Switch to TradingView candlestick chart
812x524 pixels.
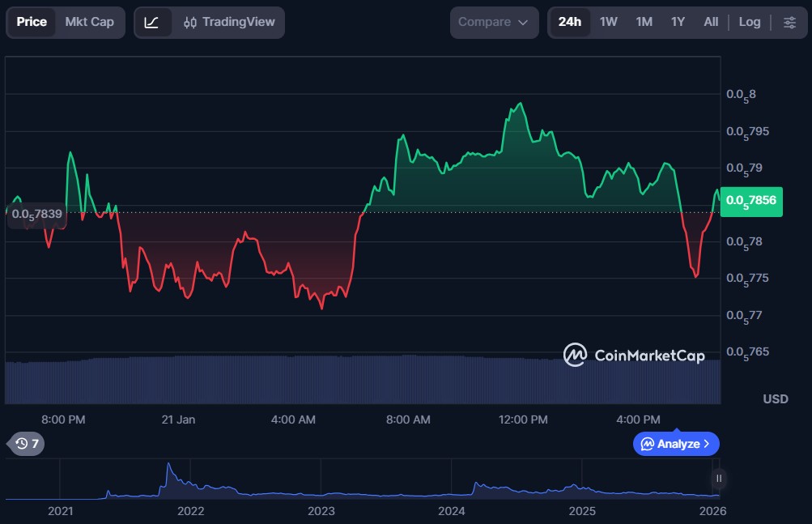pyautogui.click(x=229, y=22)
